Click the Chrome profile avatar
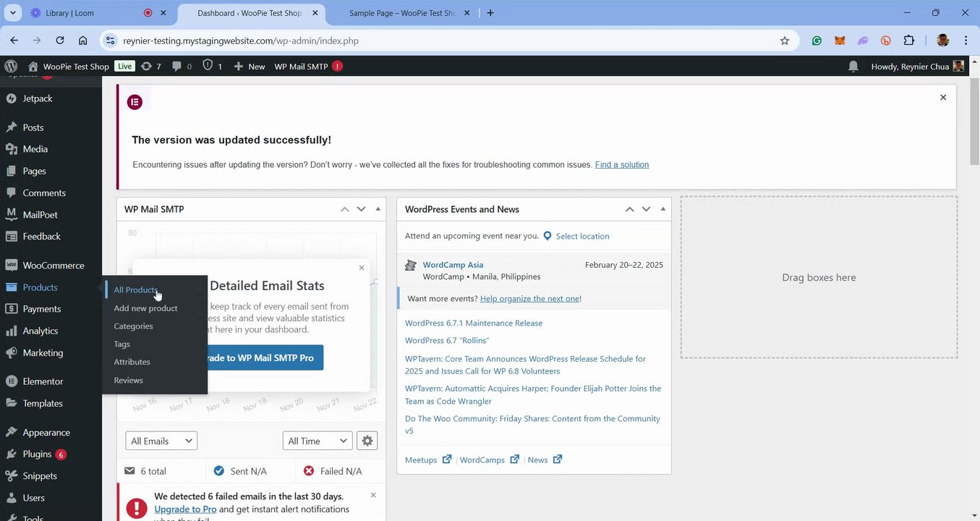 [942, 41]
